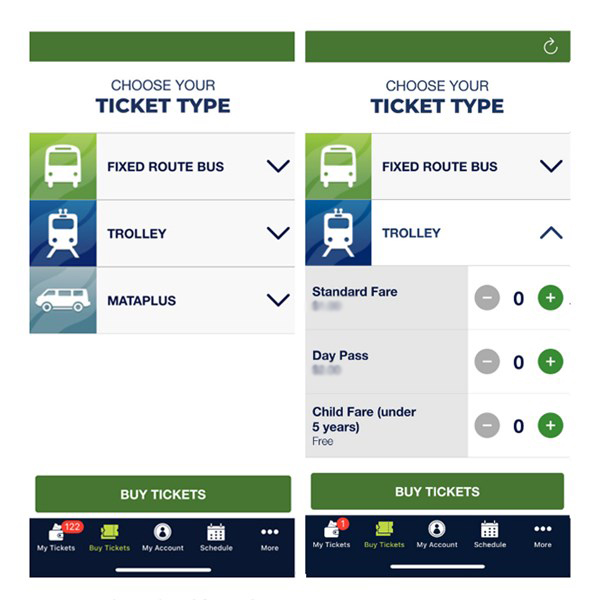Expand Fixed Route Bus in right screen
The width and height of the screenshot is (600, 600).
tap(438, 166)
